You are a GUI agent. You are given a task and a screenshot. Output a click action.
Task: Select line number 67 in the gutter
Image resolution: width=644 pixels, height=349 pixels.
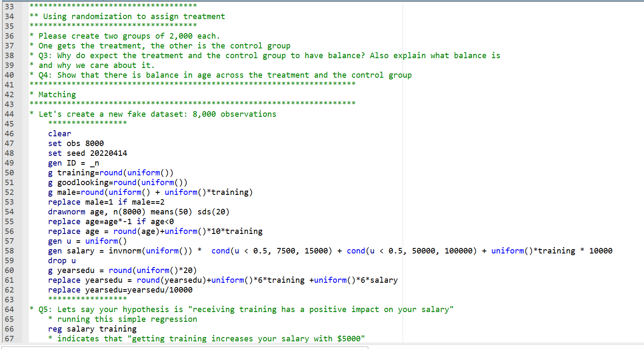tap(9, 338)
